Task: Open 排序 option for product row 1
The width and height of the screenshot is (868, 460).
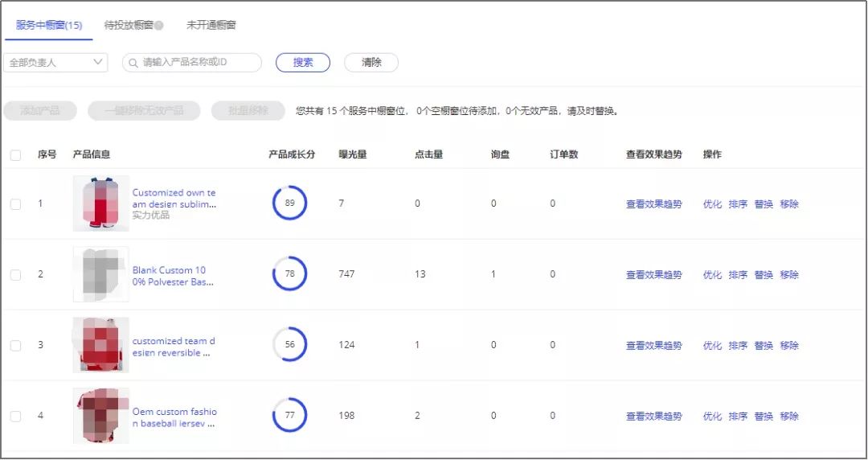Action: (738, 204)
